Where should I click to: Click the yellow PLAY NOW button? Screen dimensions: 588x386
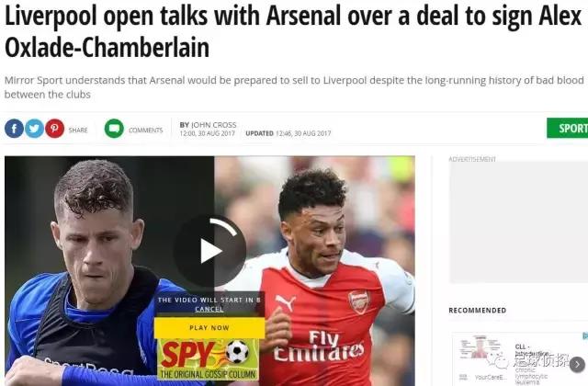(209, 327)
